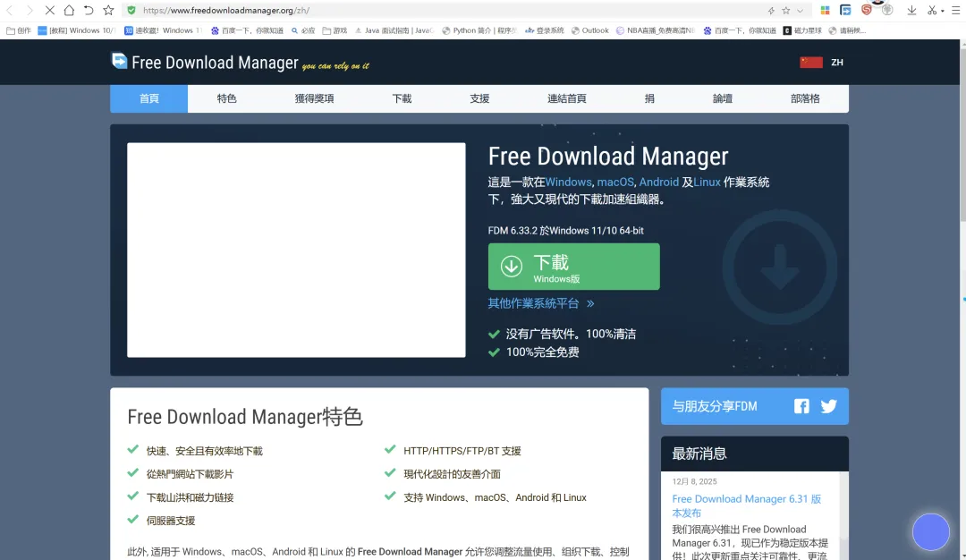Open the 请稍候 bookmark
Screen dimensions: 966x560
(847, 30)
